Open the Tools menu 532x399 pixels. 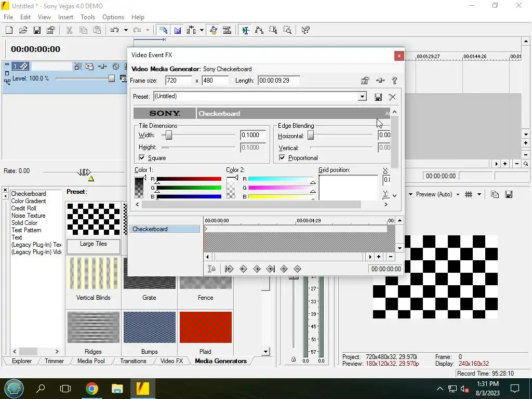87,17
